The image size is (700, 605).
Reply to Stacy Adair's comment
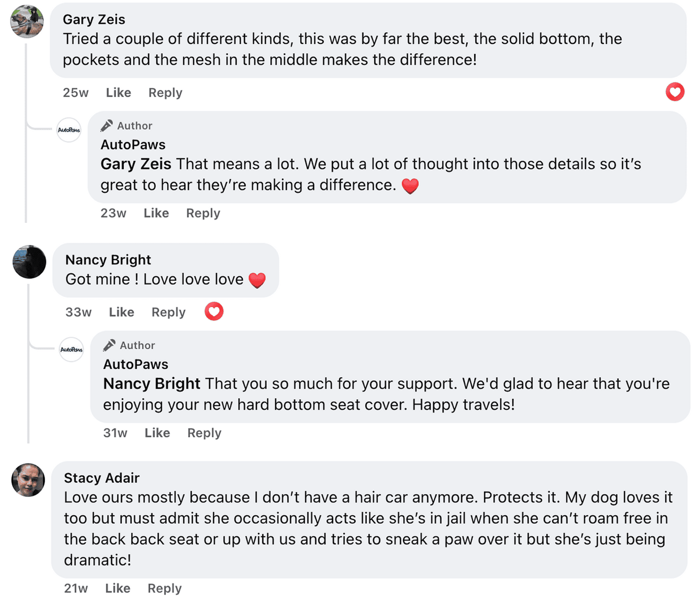tap(164, 588)
